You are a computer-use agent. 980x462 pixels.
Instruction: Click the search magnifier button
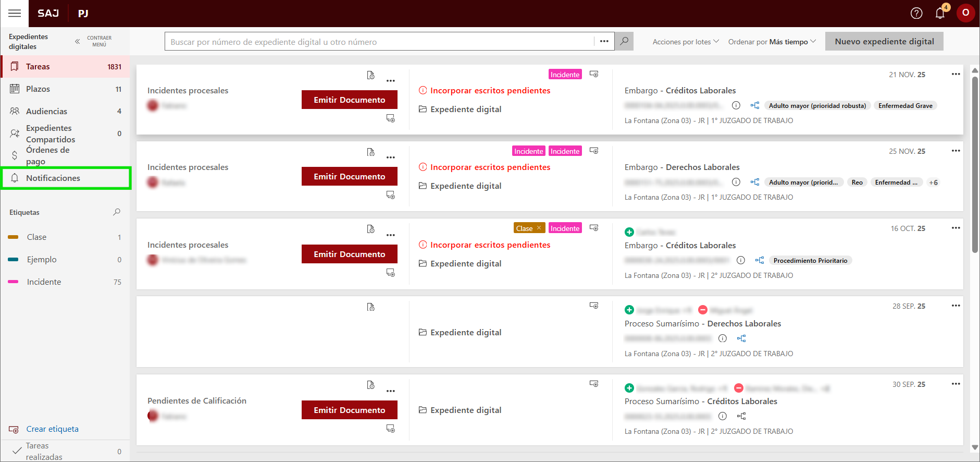pos(624,41)
